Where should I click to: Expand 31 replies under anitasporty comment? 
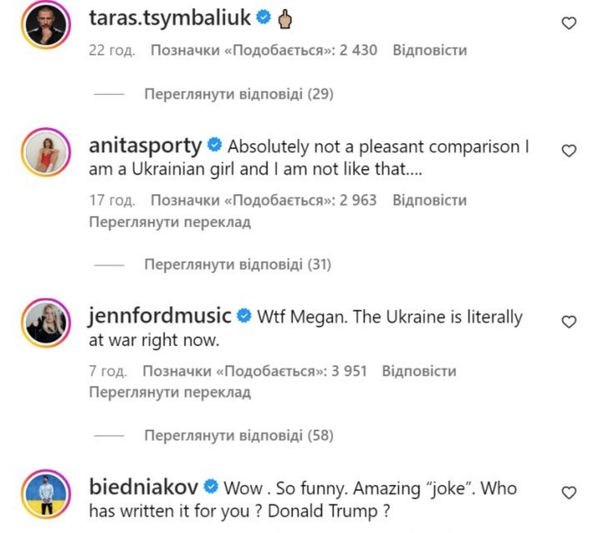point(237,266)
